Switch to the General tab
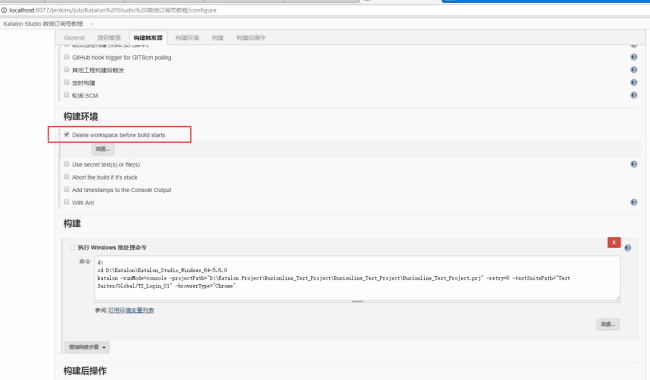 tap(74, 38)
